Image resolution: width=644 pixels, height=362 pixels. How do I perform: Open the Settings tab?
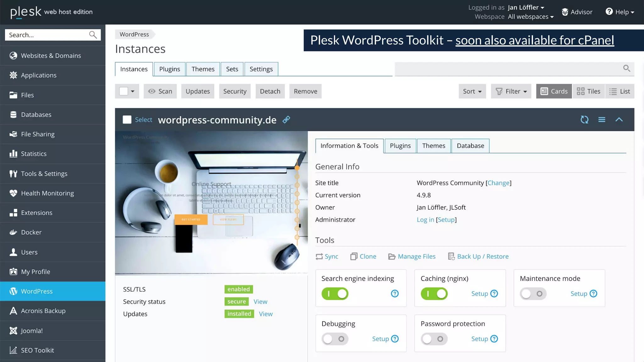261,69
